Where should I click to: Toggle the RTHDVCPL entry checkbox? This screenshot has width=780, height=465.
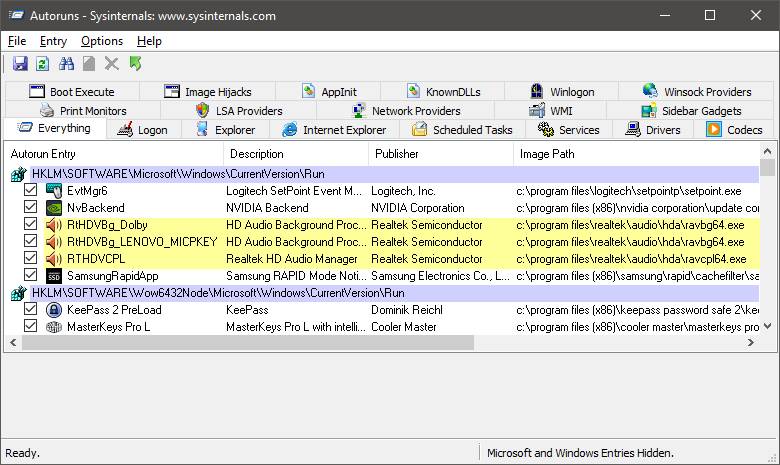[30, 258]
